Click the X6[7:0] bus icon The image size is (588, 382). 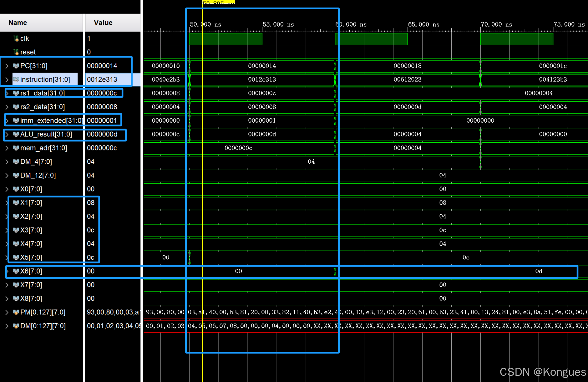[x=16, y=271]
